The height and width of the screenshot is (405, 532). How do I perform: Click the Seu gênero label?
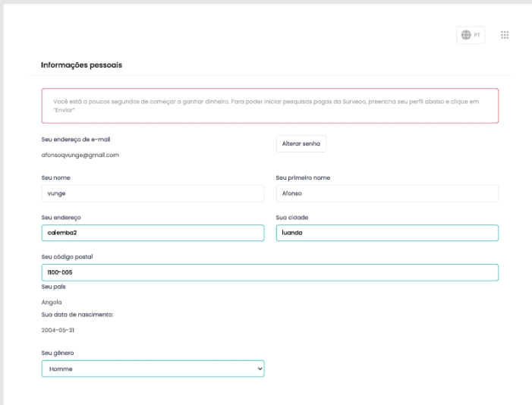point(58,353)
